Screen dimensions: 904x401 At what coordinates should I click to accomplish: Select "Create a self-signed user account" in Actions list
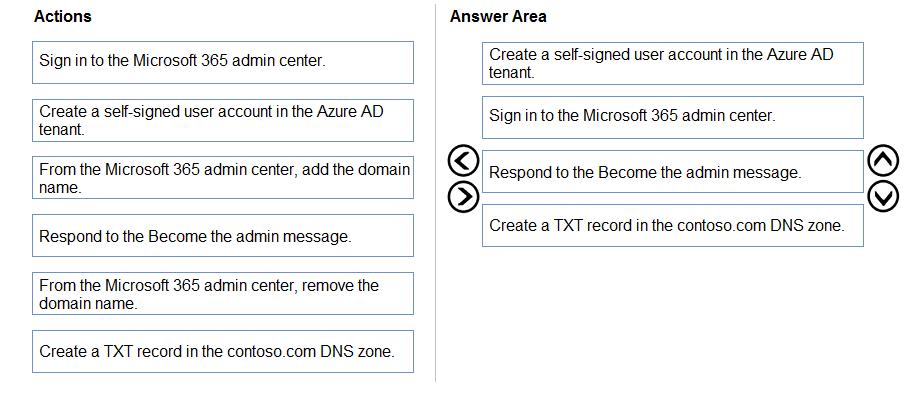pos(222,120)
